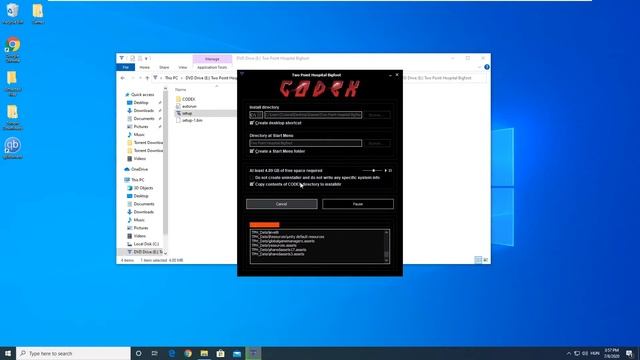This screenshot has height=360, width=640.
Task: Click the install directory path field
Action: point(313,115)
